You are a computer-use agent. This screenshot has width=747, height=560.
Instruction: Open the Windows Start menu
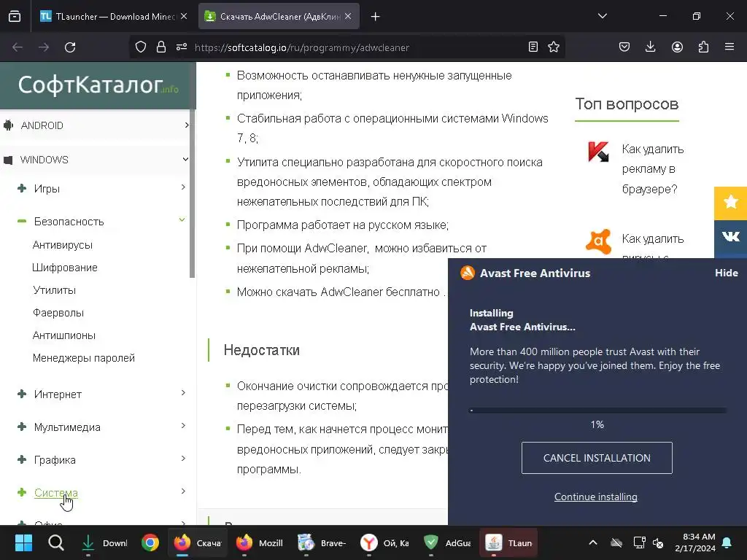pos(23,542)
